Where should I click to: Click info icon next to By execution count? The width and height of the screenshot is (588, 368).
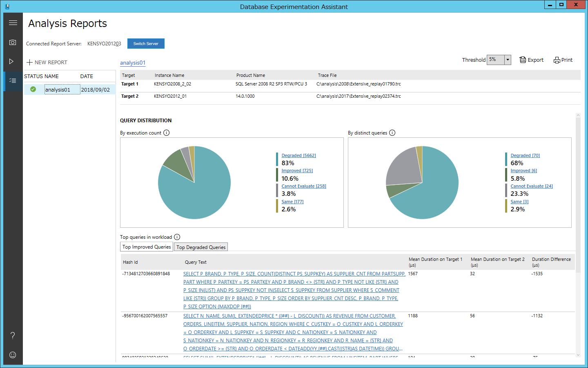coord(167,133)
